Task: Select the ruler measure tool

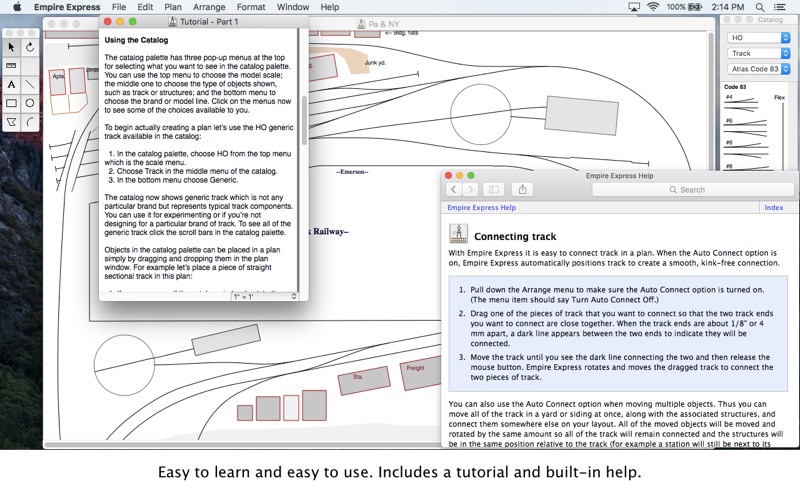Action: (11, 66)
